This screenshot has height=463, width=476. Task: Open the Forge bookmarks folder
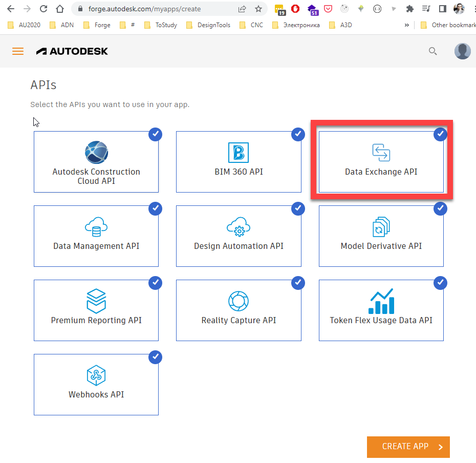click(97, 25)
